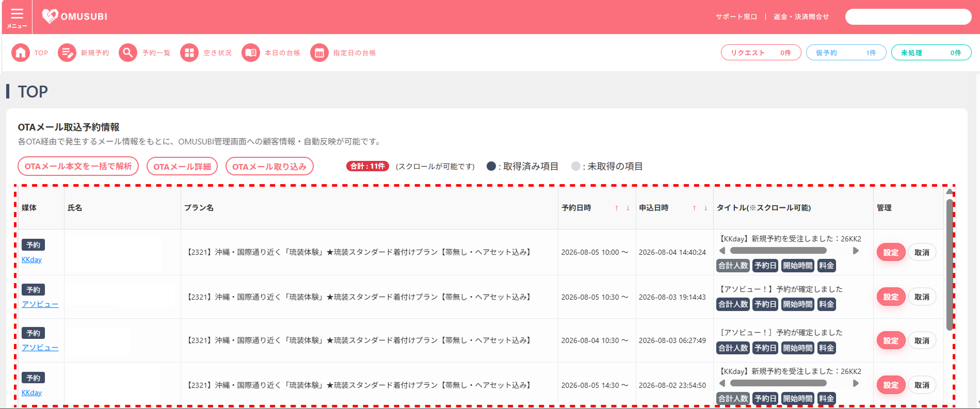Click 取消 in 19:14:43 row
Image resolution: width=980 pixels, height=409 pixels.
point(922,297)
